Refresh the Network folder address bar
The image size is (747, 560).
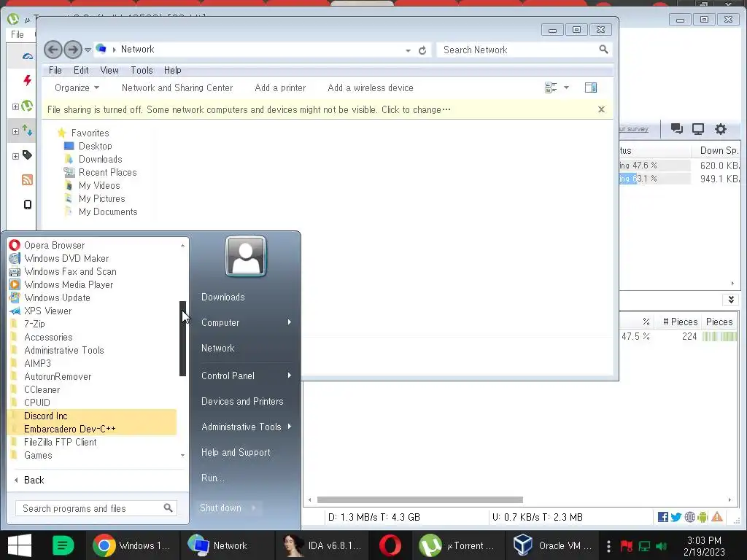click(x=422, y=50)
